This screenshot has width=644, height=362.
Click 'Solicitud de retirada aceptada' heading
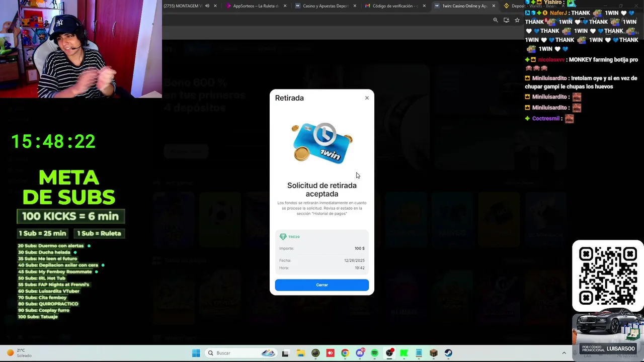pos(322,190)
